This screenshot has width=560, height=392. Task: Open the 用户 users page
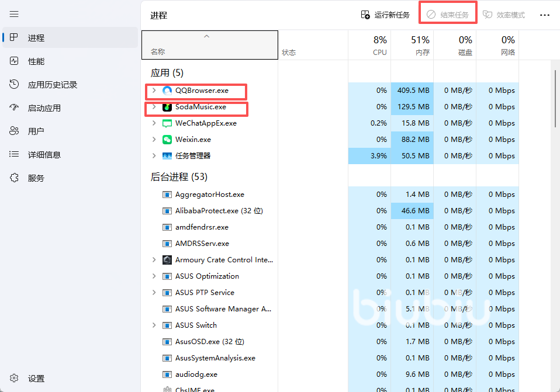pos(36,131)
